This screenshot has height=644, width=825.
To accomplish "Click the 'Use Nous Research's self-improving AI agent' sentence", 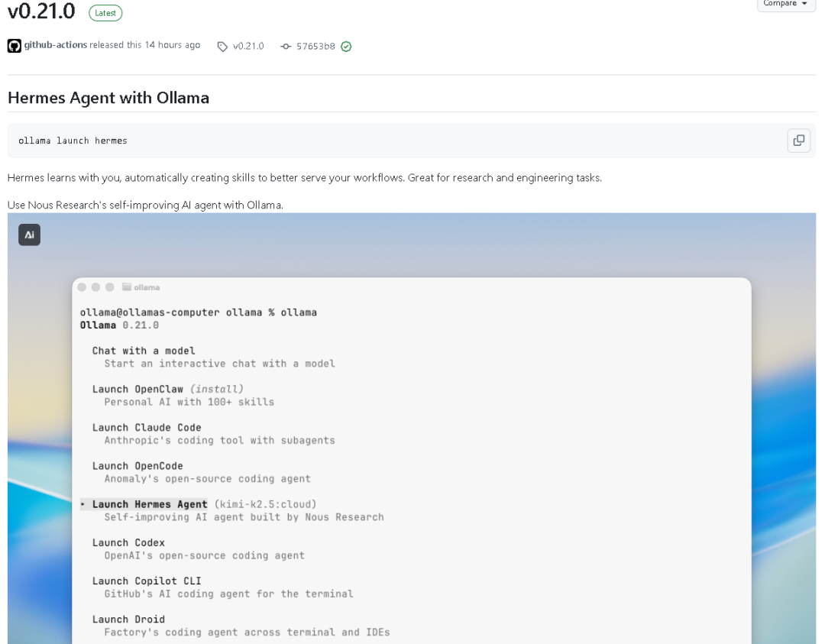I will 145,205.
